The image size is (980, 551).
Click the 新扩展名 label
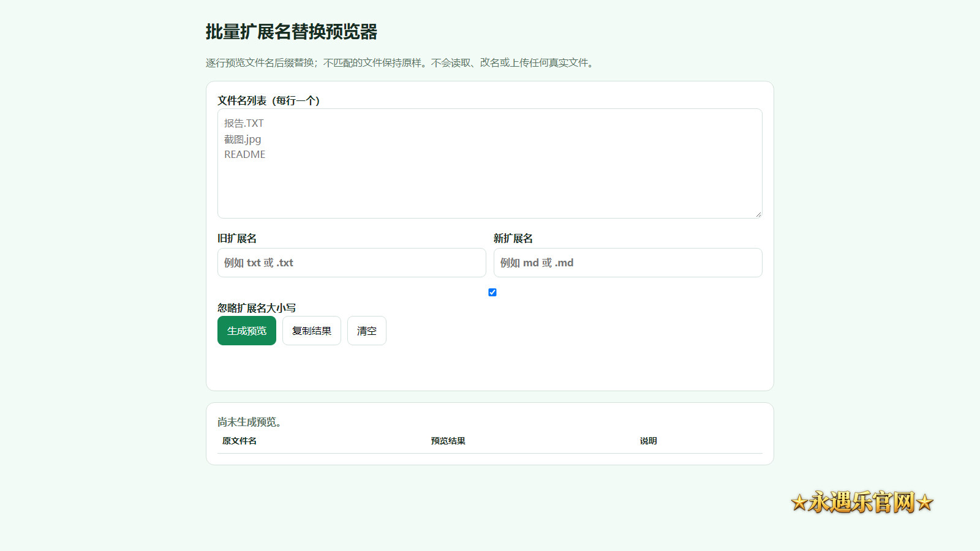513,238
